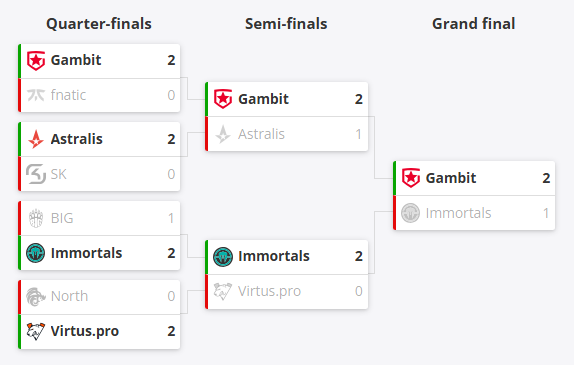The width and height of the screenshot is (574, 365).
Task: Click the Immortals logo in the quarter-finals
Action: pyautogui.click(x=36, y=253)
